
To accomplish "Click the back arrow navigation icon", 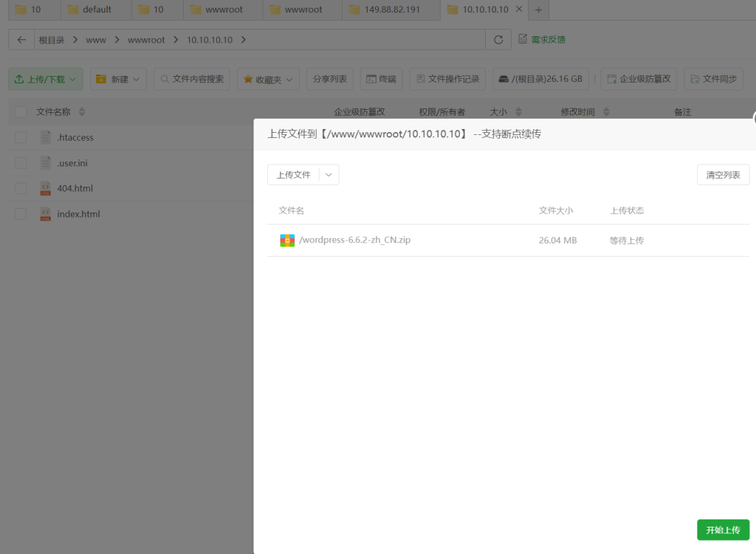I will [x=21, y=40].
